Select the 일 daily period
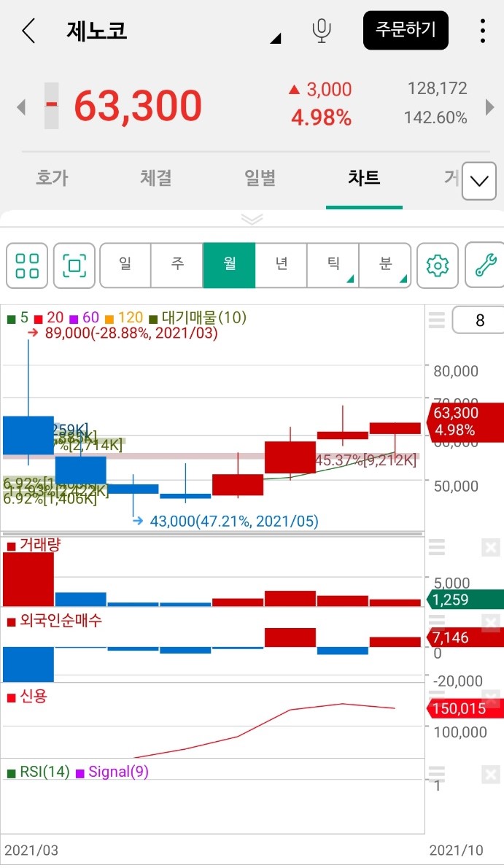 click(x=125, y=266)
